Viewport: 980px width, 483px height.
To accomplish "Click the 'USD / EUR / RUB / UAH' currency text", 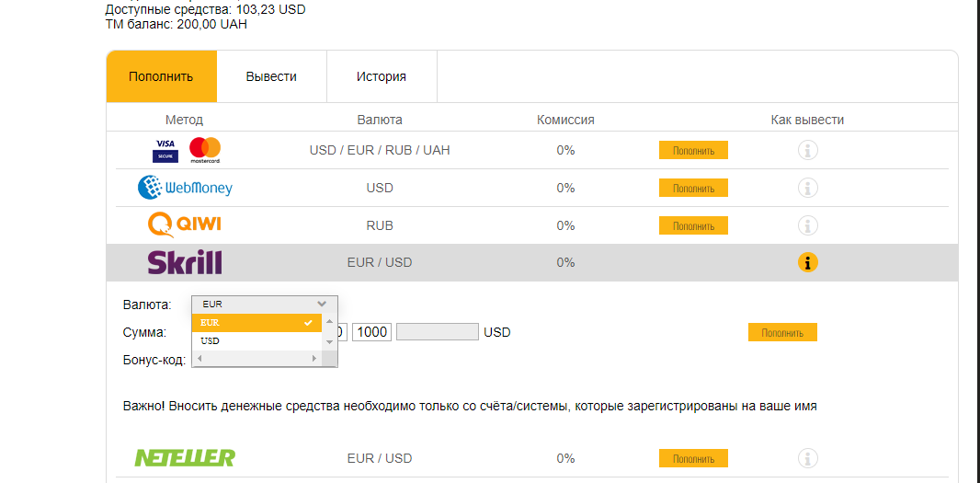I will [x=380, y=150].
